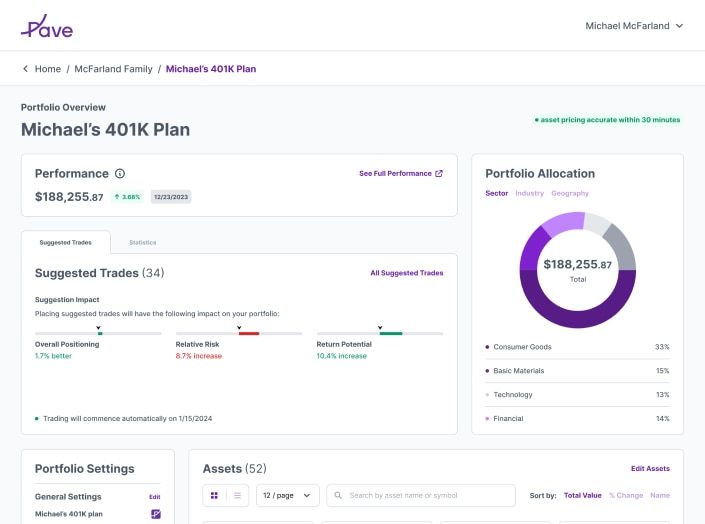Click the Michael McFarland user name
705x524 pixels.
point(627,26)
